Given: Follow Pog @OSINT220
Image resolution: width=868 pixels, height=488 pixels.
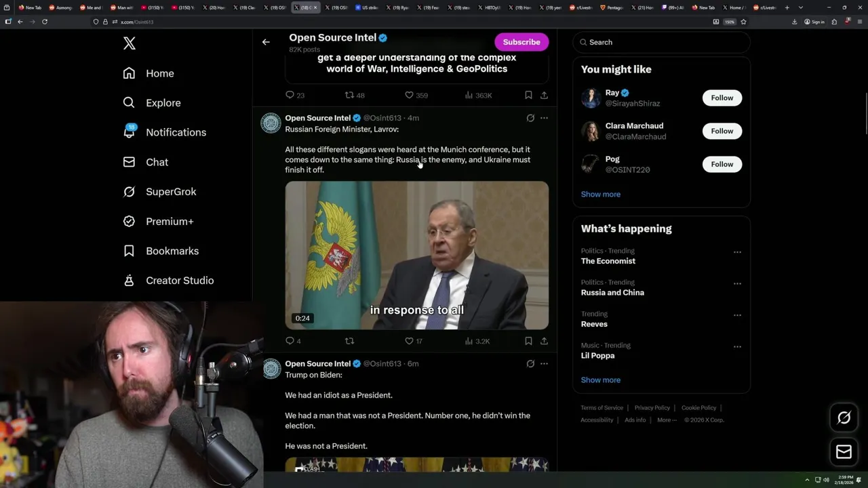Looking at the screenshot, I should point(722,164).
